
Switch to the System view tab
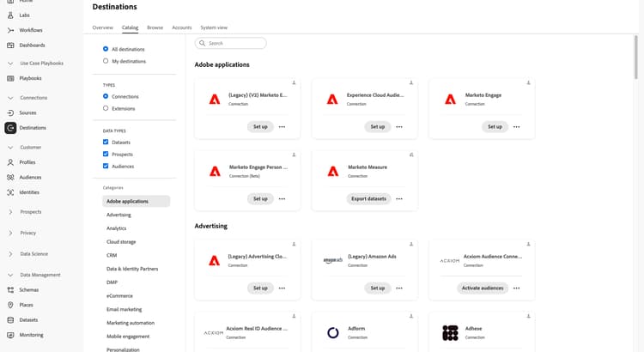click(x=214, y=27)
